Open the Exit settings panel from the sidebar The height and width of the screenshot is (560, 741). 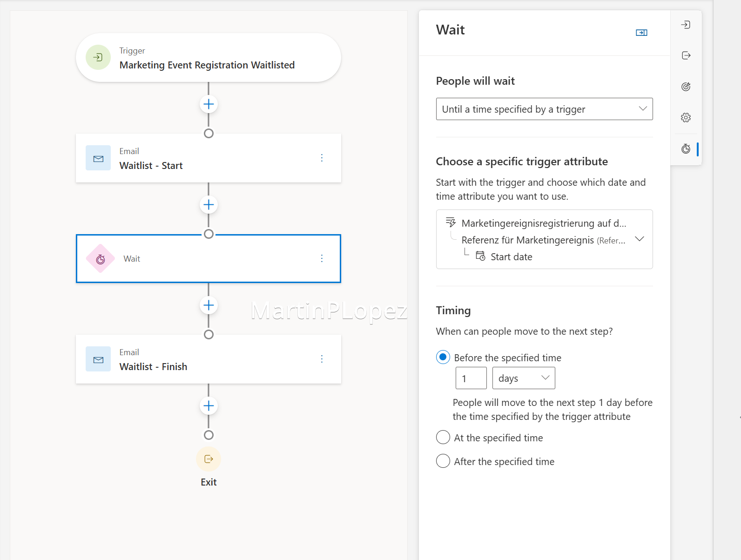686,55
